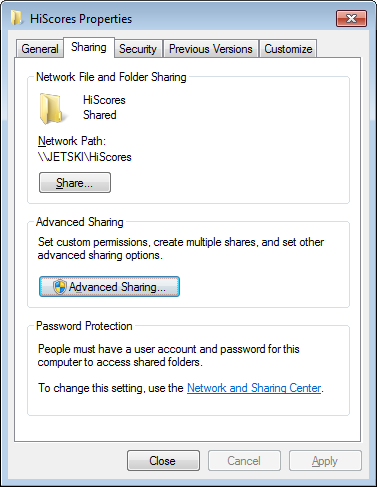Screen dimensions: 377x487
Task: Switch to the General tab
Action: 40,49
